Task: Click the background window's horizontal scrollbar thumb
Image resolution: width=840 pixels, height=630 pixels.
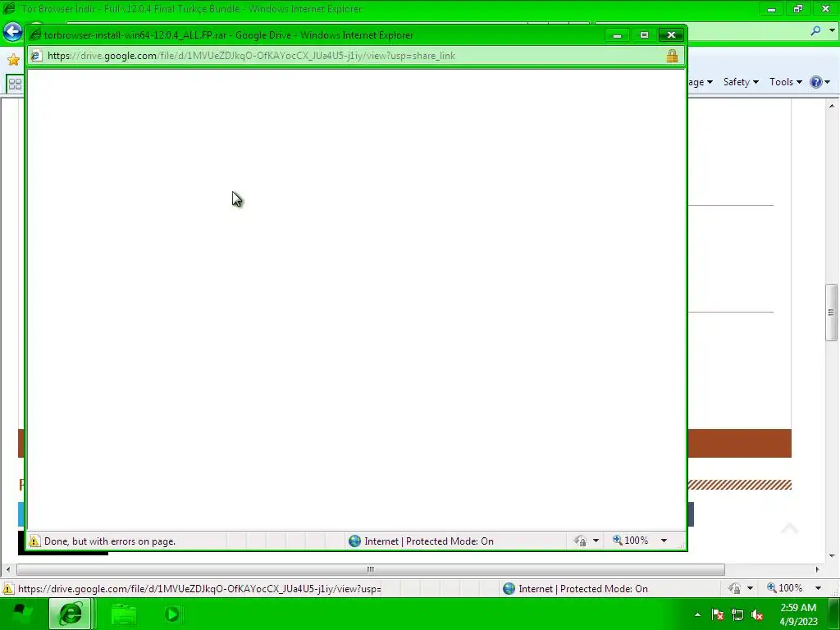Action: point(370,569)
